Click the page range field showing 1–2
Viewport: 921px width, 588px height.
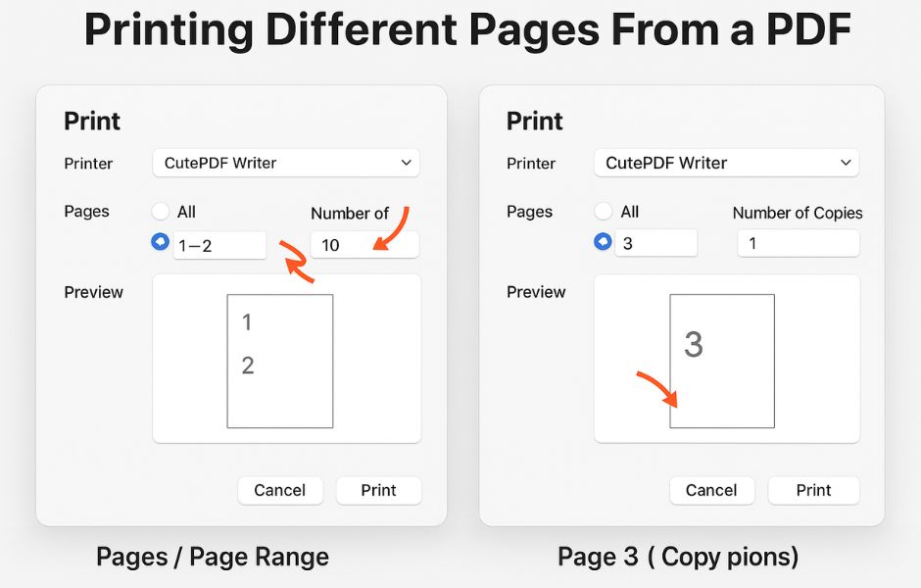tap(219, 246)
